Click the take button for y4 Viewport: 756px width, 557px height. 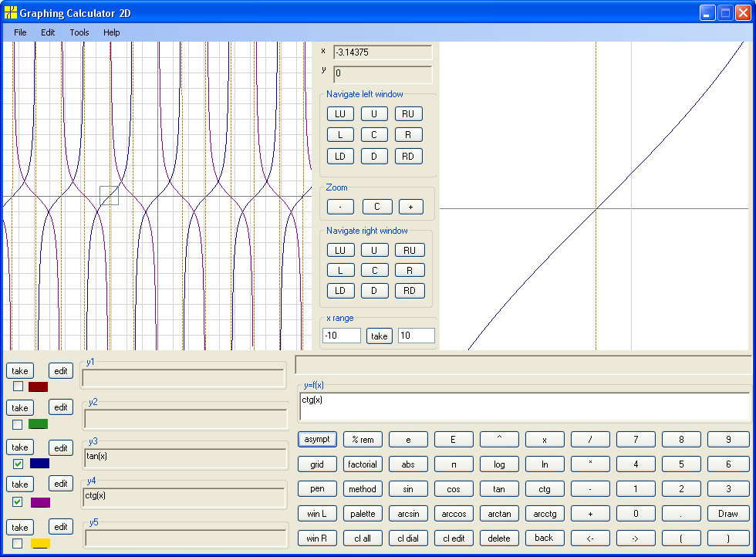coord(20,484)
